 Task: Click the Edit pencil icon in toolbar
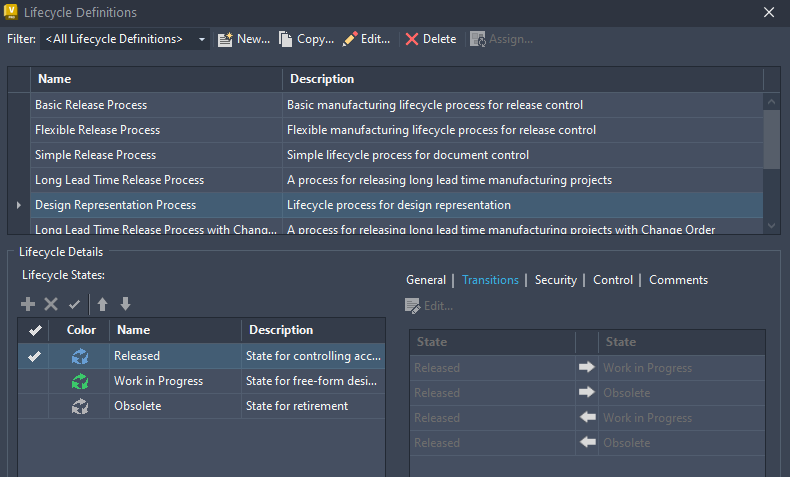click(x=349, y=39)
